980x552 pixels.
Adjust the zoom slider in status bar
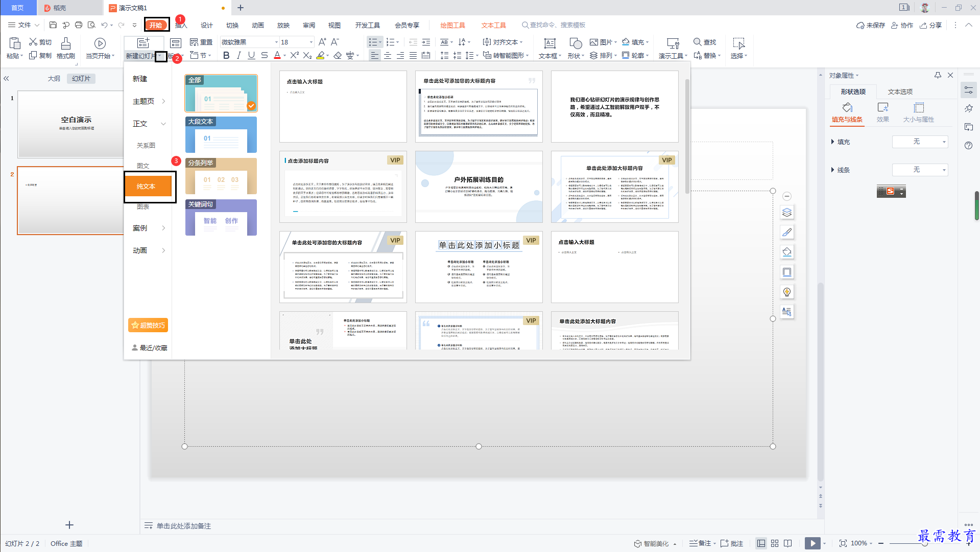924,543
